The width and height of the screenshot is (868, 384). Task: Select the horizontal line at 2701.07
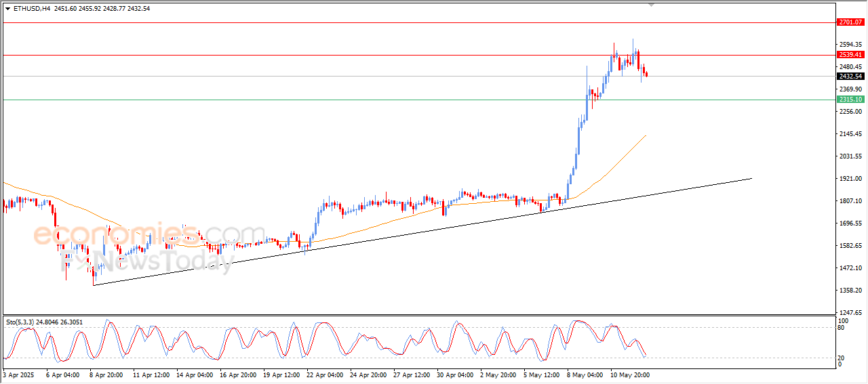418,22
